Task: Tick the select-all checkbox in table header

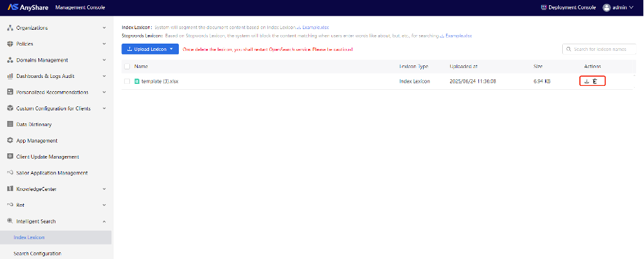Action: click(127, 66)
